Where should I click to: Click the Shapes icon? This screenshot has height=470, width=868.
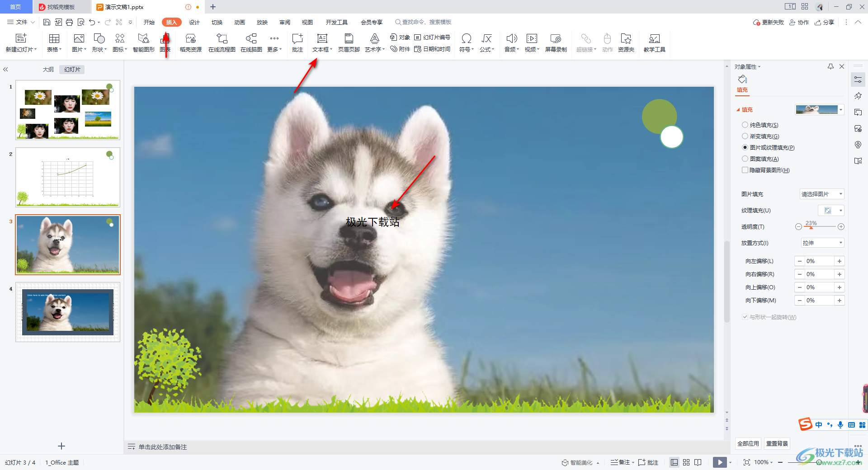[99, 39]
